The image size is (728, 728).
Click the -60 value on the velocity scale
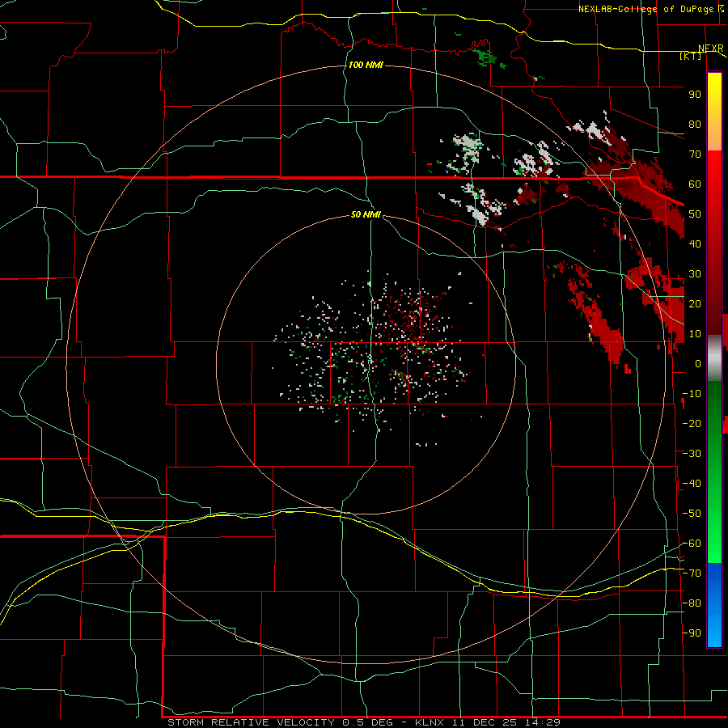[x=692, y=544]
